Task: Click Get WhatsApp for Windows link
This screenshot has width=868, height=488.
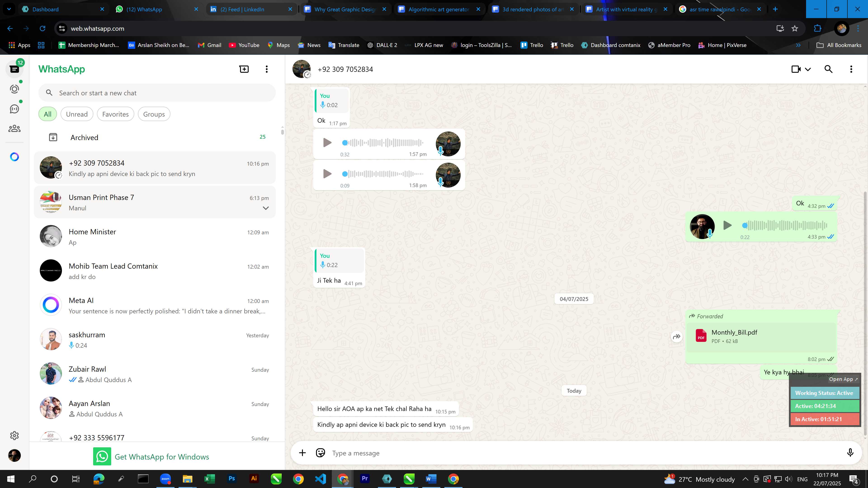Action: (151, 457)
